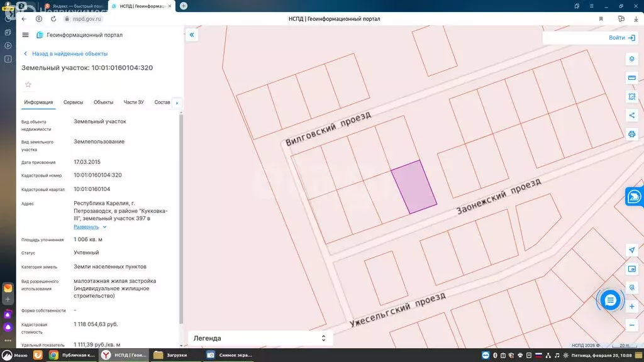
Task: Open the Части ЗУ tab
Action: [133, 102]
